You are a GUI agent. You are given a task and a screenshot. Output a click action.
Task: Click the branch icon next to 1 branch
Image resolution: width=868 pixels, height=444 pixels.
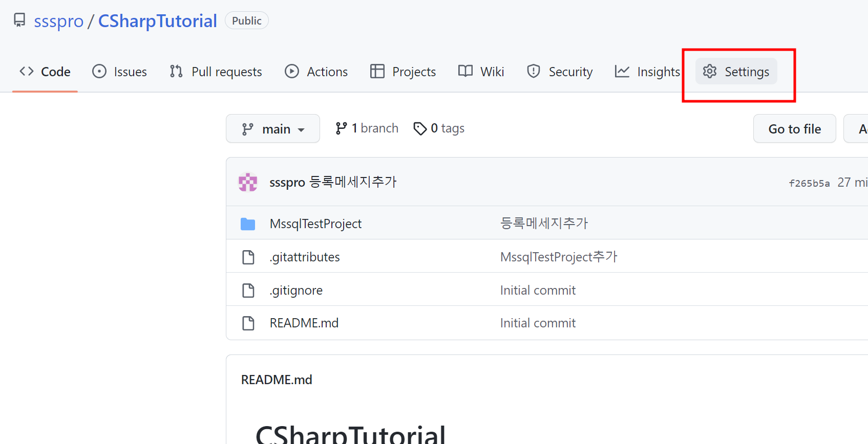(x=341, y=128)
